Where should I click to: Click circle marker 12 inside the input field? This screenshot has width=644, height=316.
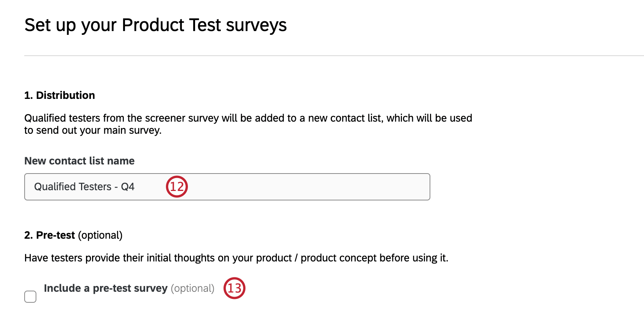click(x=177, y=186)
